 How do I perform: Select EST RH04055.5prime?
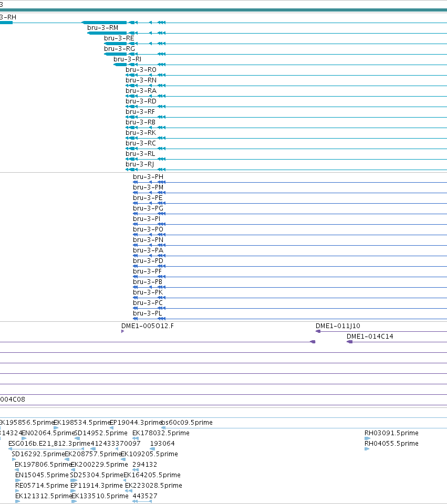(391, 444)
